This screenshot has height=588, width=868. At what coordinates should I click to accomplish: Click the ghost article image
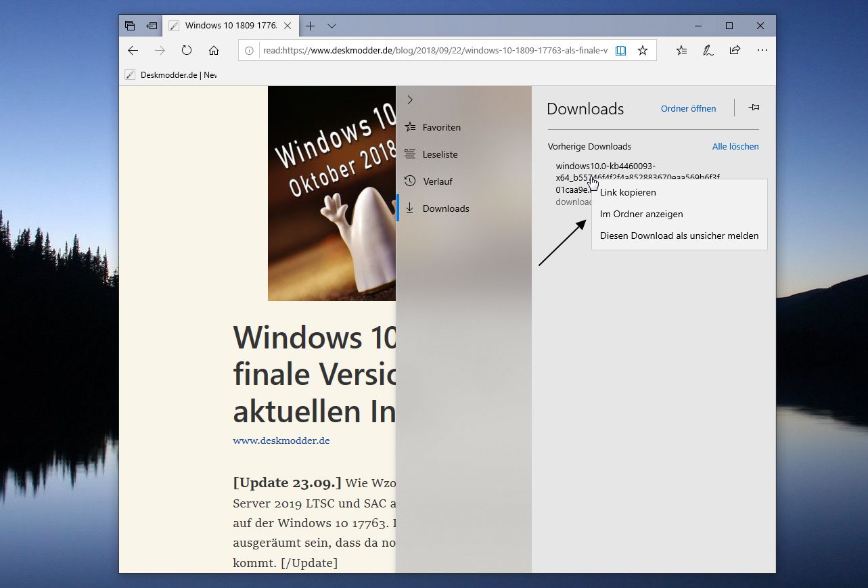[x=332, y=194]
